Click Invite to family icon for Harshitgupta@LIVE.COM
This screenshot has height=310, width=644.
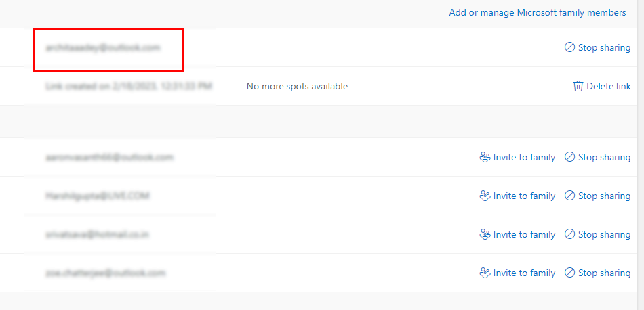click(485, 196)
